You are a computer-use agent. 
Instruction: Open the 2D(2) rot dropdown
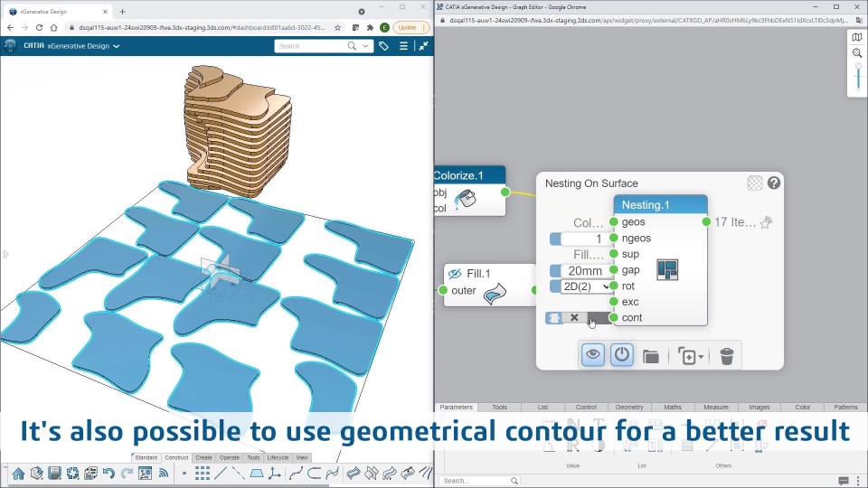tap(586, 286)
